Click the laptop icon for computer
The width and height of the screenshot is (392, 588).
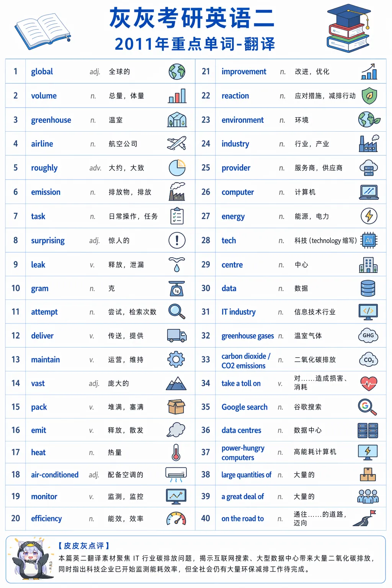(x=369, y=192)
